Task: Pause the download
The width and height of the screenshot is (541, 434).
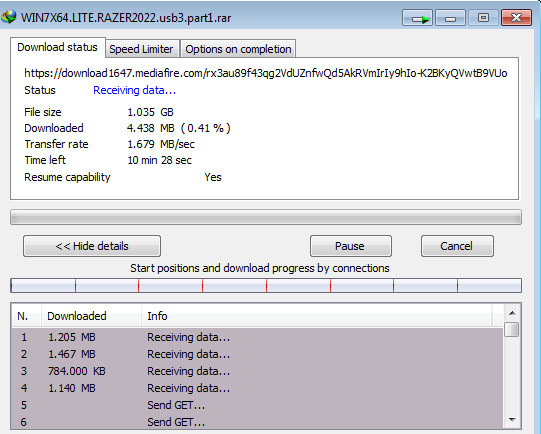Action: pos(351,246)
